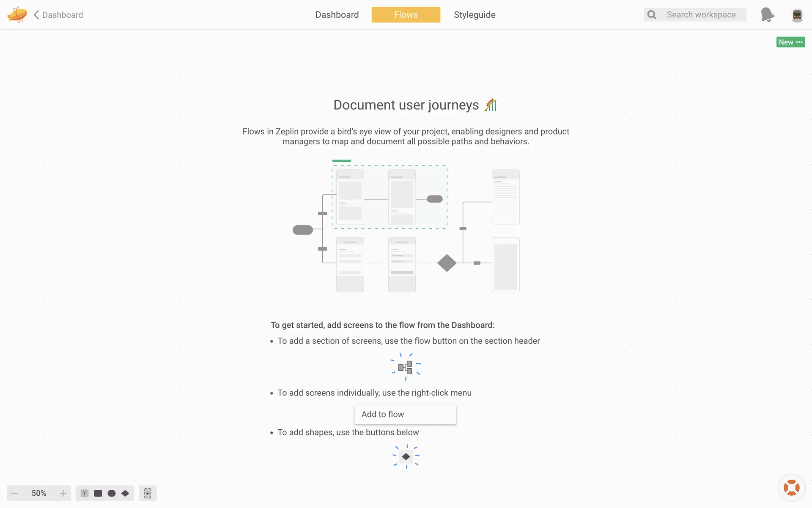The width and height of the screenshot is (812, 508).
Task: Switch to the Dashboard tab
Action: [337, 15]
